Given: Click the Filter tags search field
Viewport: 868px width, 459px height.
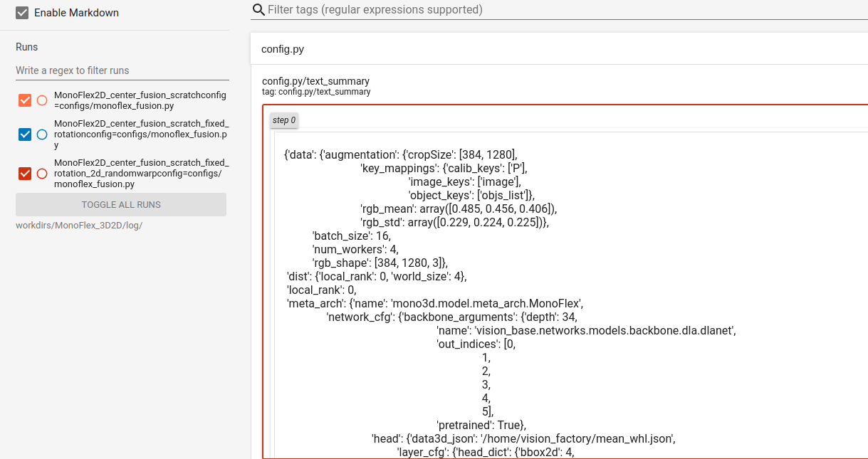Looking at the screenshot, I should pyautogui.click(x=567, y=10).
